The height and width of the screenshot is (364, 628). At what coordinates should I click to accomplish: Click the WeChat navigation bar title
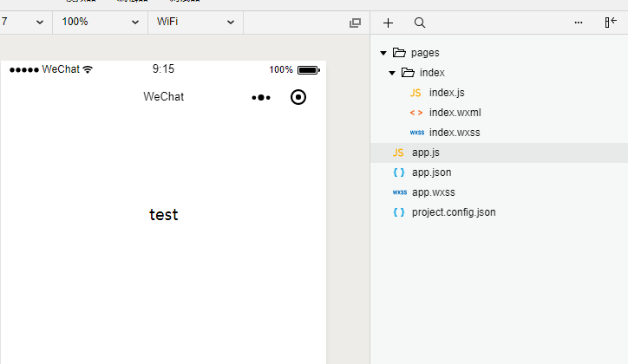pos(163,97)
